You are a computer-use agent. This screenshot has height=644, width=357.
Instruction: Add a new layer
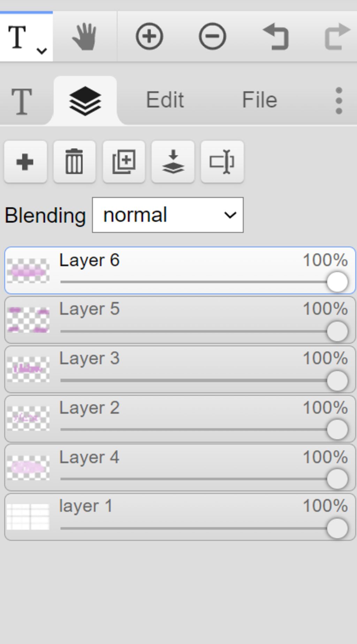point(25,162)
